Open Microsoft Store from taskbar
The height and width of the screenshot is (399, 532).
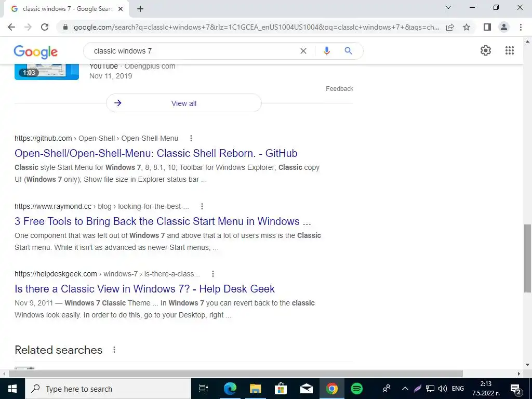point(281,389)
